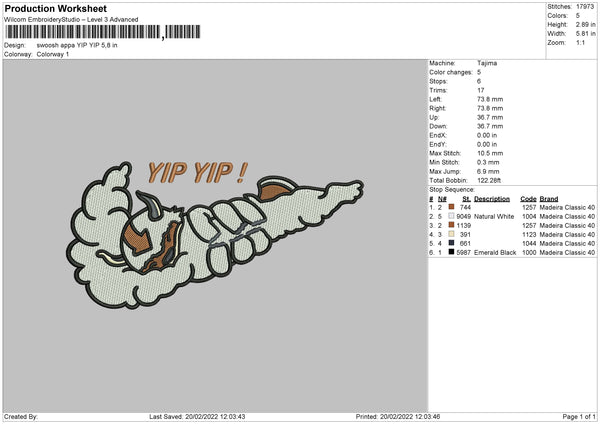Click the 'Brand' column header
Viewport: 600px width, 424px height.
pos(549,199)
